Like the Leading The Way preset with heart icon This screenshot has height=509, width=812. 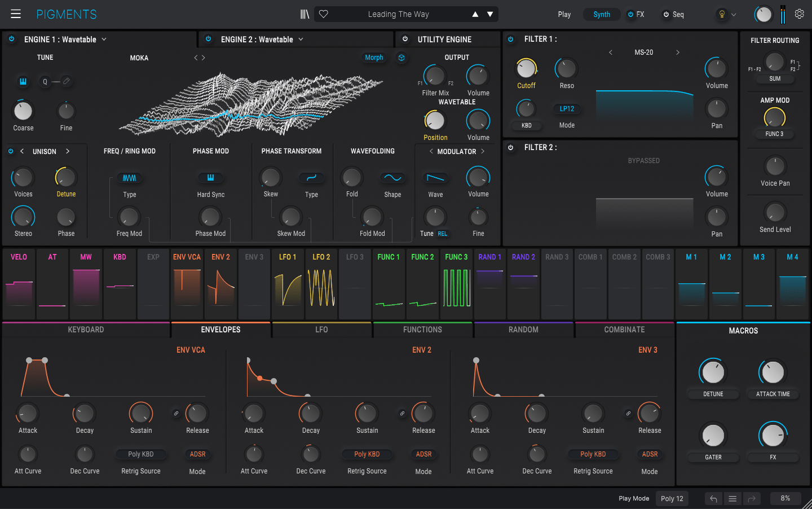(323, 14)
